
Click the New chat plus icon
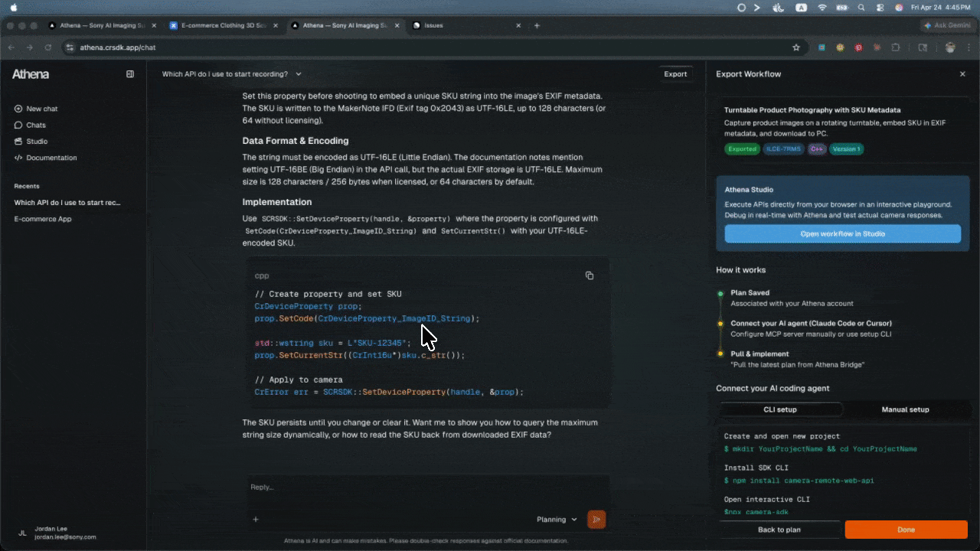point(18,109)
